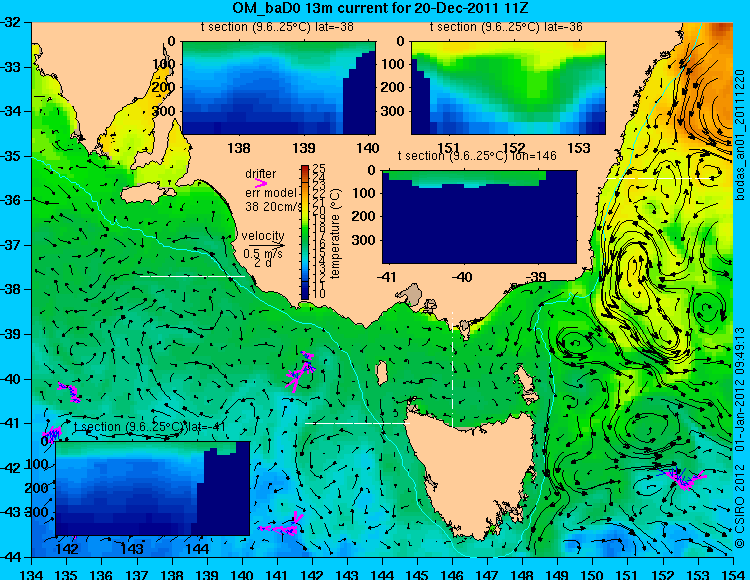The image size is (750, 580).
Task: Click Kangaroo Island on the map
Action: tap(147, 194)
